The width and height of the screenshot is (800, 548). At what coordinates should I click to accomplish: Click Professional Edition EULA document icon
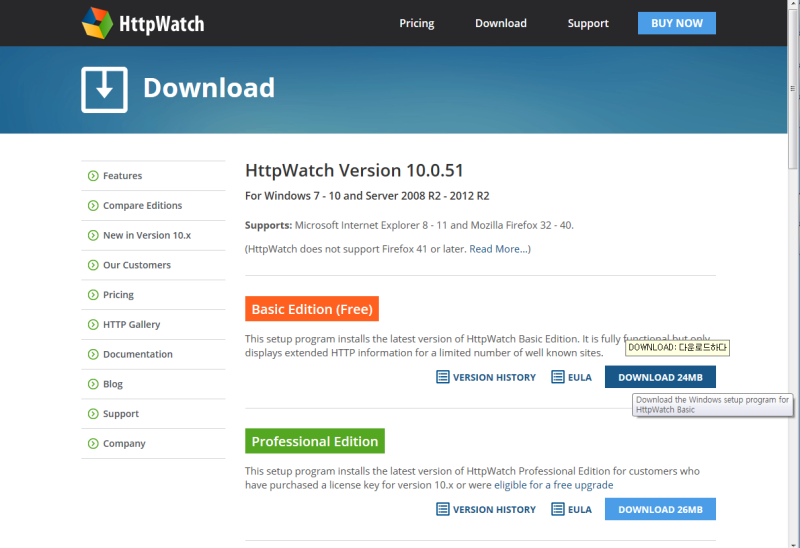tap(558, 509)
